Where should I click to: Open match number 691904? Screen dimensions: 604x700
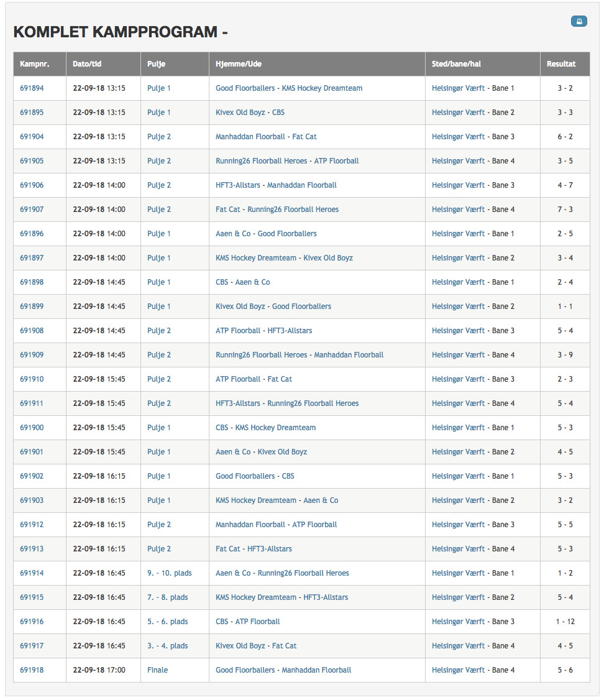pos(32,137)
